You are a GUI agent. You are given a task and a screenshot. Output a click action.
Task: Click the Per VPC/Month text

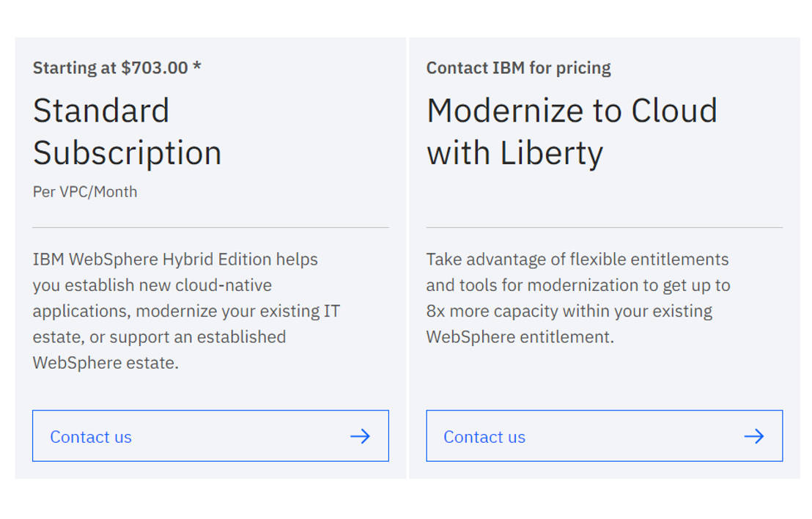pyautogui.click(x=85, y=191)
